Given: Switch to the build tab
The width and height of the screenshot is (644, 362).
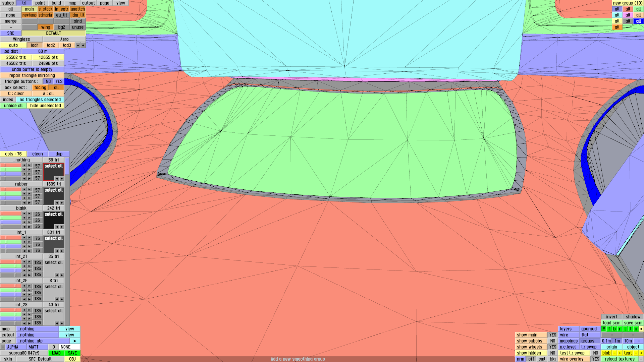Looking at the screenshot, I should [56, 3].
